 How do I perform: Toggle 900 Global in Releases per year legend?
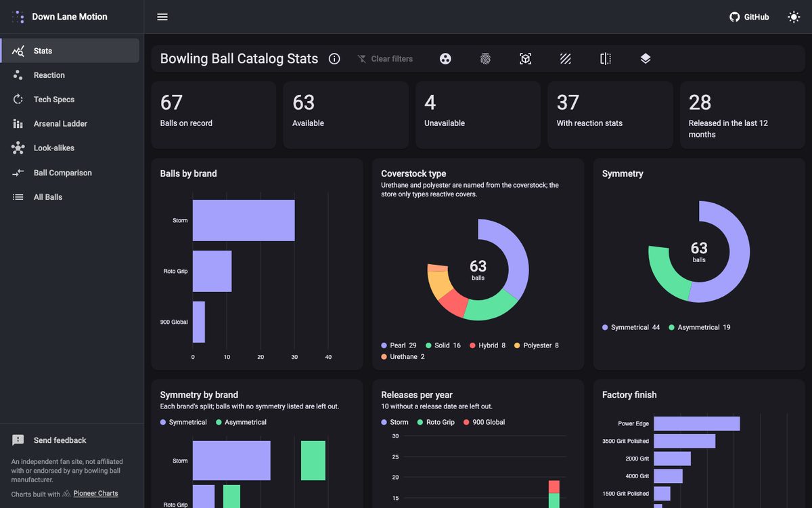(484, 422)
